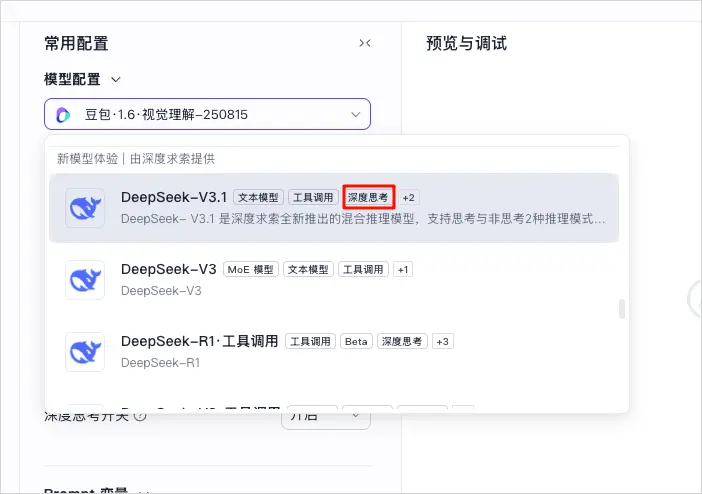Click the DeepSeek-V3.1 description text
The image size is (702, 494).
[363, 219]
